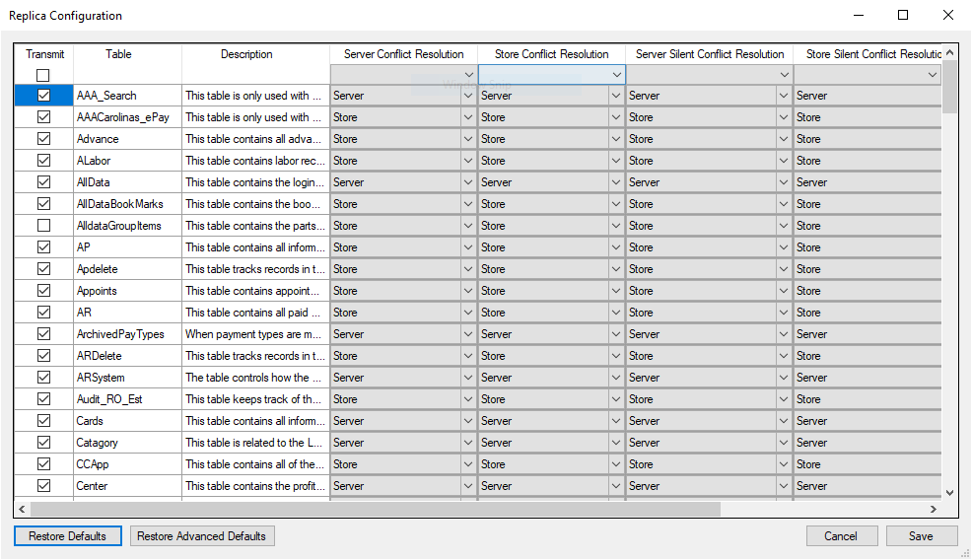Toggle Transmit for Center row

click(43, 486)
